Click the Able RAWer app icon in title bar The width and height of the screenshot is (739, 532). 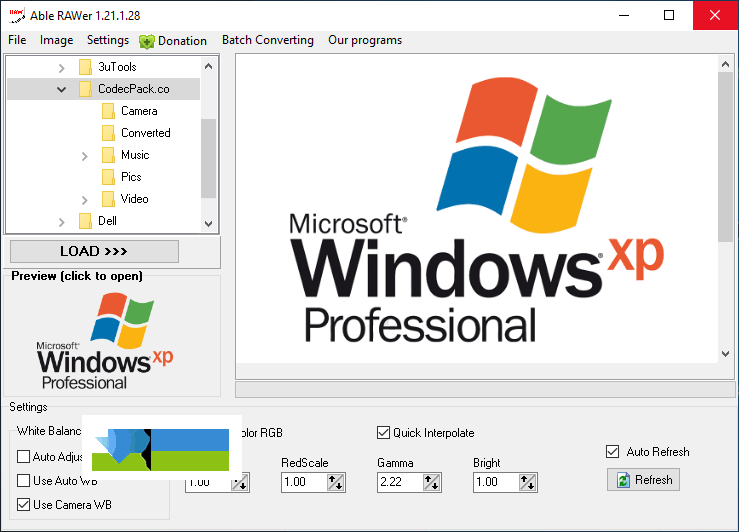(x=17, y=16)
